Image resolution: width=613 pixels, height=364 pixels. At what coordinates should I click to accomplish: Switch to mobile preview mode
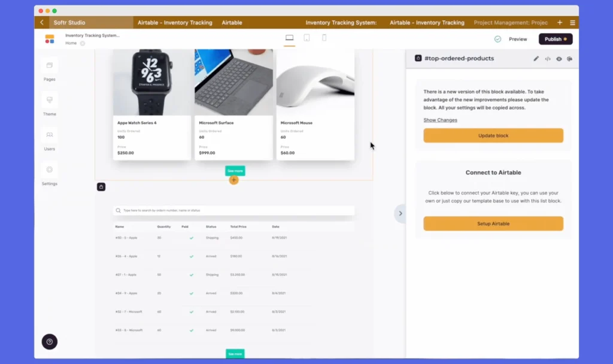(324, 37)
